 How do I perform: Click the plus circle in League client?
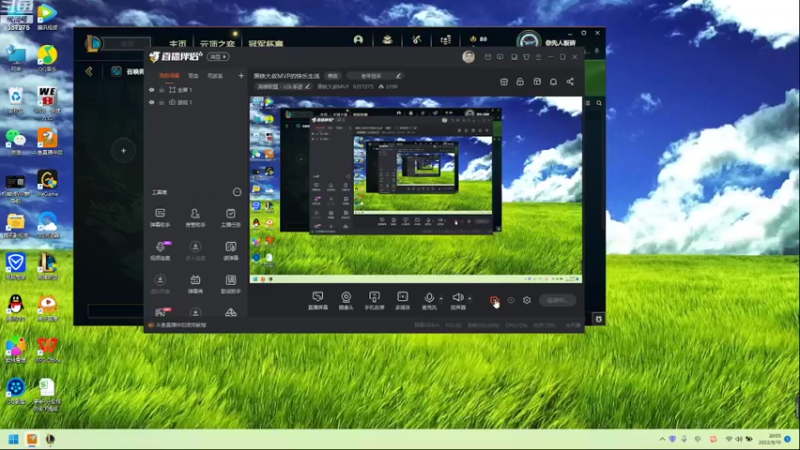click(x=123, y=151)
